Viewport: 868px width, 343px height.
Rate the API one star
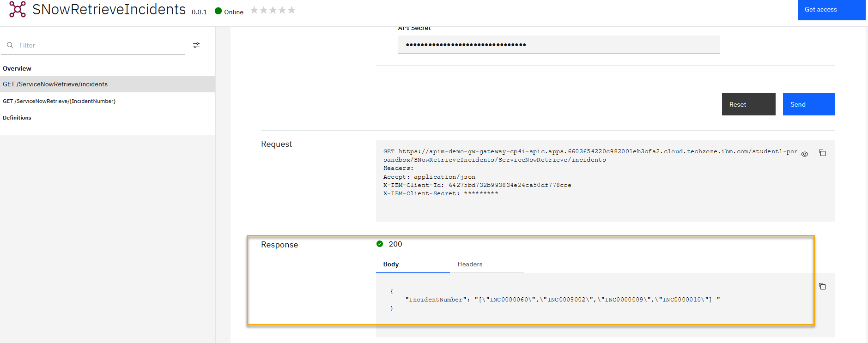(254, 10)
